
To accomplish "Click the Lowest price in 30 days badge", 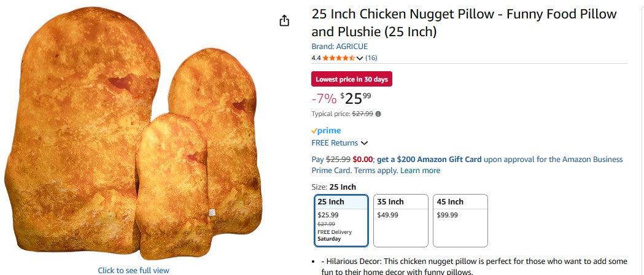I will tap(352, 79).
